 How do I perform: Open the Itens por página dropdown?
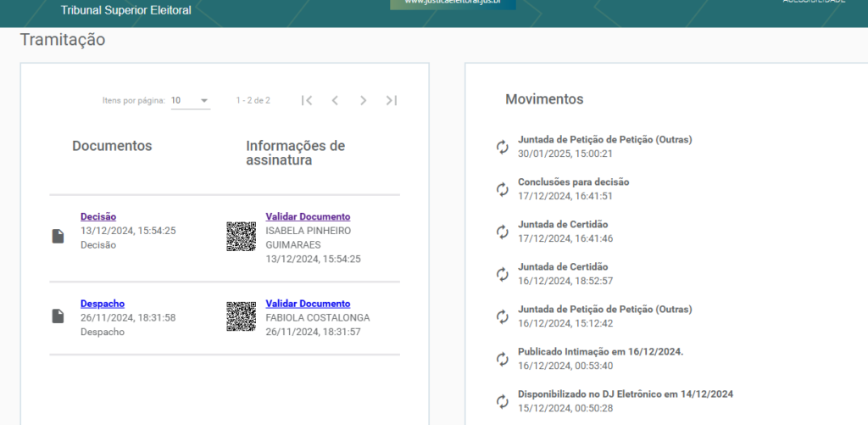tap(191, 101)
